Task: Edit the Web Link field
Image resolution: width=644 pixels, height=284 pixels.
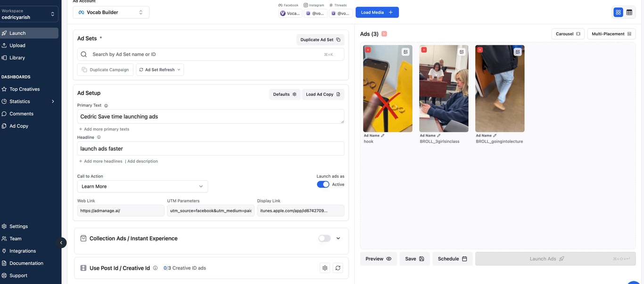Action: click(x=121, y=211)
